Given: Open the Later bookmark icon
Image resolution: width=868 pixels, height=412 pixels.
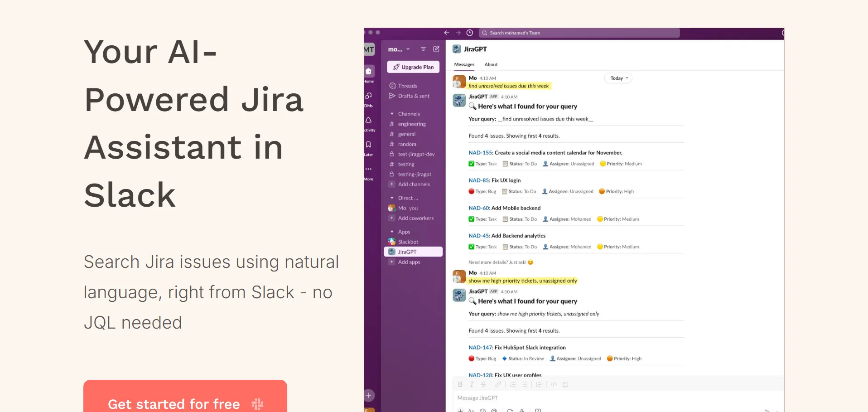Looking at the screenshot, I should point(369,145).
